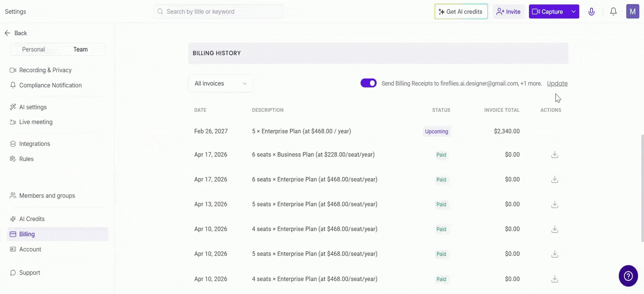Open AI settings page
This screenshot has height=294, width=644.
pyautogui.click(x=33, y=107)
